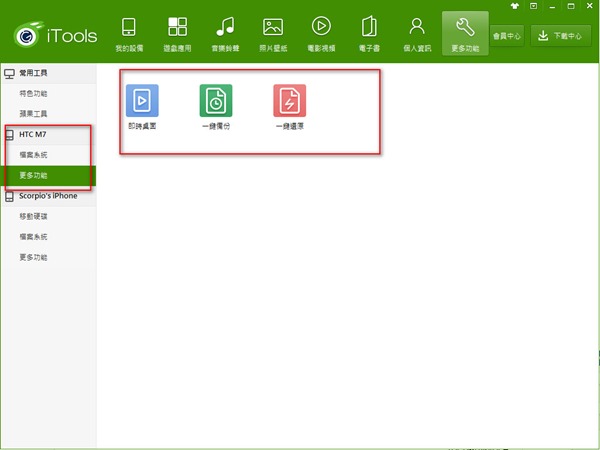Viewport: 600px width, 450px height.
Task: Launch 即時桌面 live desktop tool
Action: click(142, 107)
